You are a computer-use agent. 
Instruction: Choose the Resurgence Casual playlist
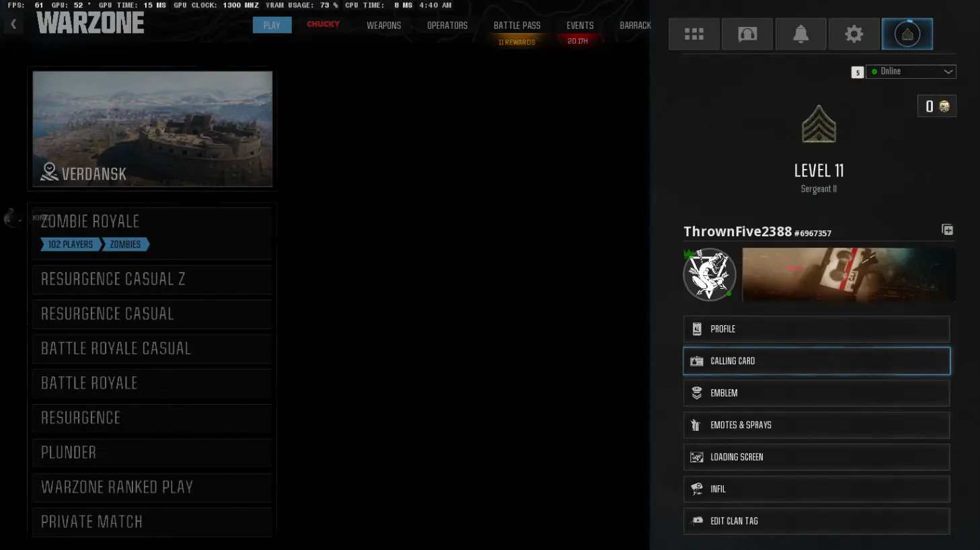(x=152, y=314)
